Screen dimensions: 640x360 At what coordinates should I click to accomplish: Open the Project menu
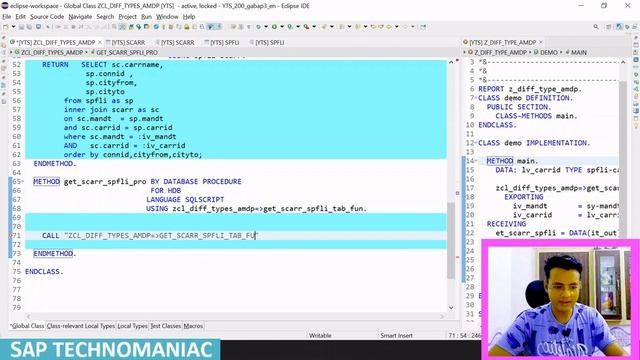pos(127,17)
